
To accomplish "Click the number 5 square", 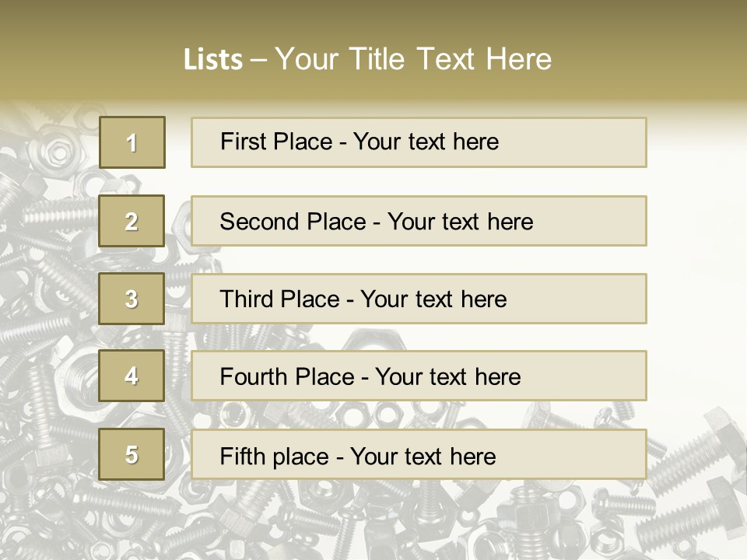I will click(x=132, y=454).
